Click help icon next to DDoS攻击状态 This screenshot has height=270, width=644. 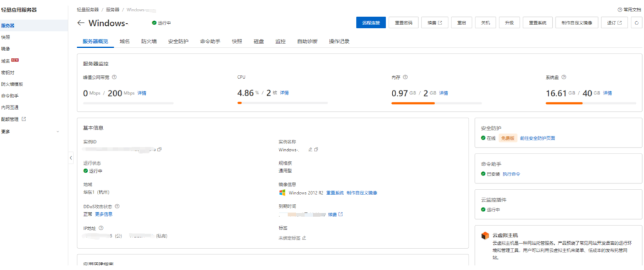[x=118, y=206]
